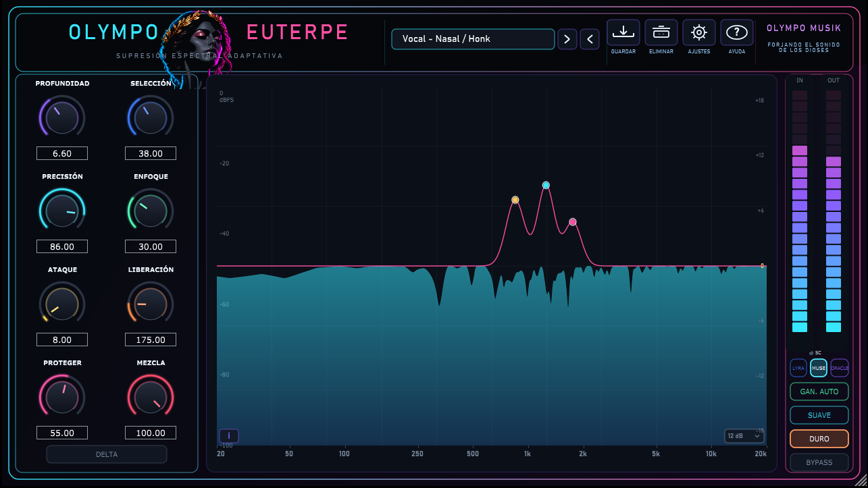Click the ATAQUE knob
868x488 pixels.
(x=62, y=304)
